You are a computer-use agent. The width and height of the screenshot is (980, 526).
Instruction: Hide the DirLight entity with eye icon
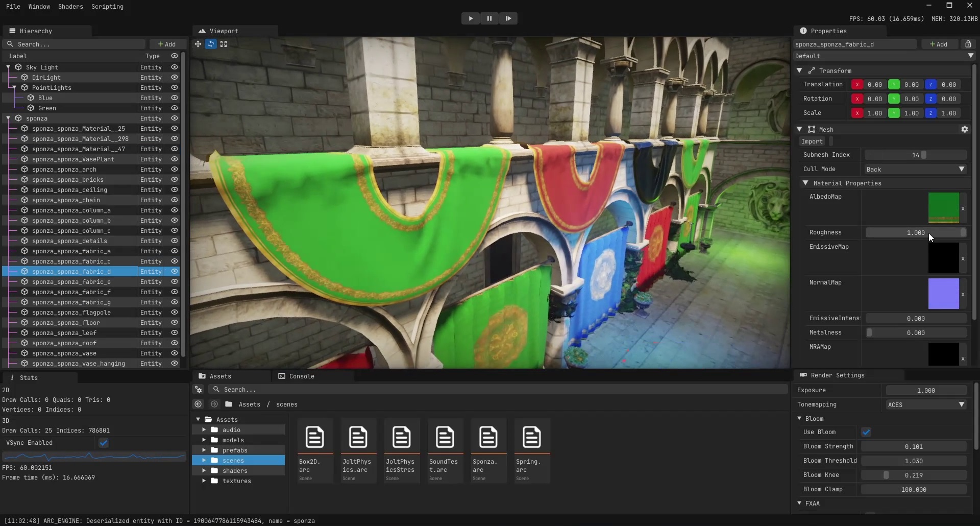(175, 78)
